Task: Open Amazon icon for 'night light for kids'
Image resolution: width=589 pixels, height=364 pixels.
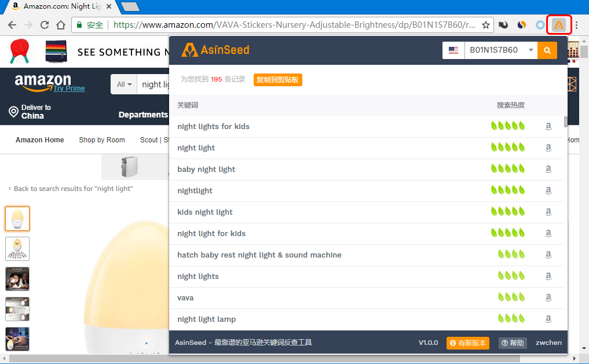Action: coord(548,233)
